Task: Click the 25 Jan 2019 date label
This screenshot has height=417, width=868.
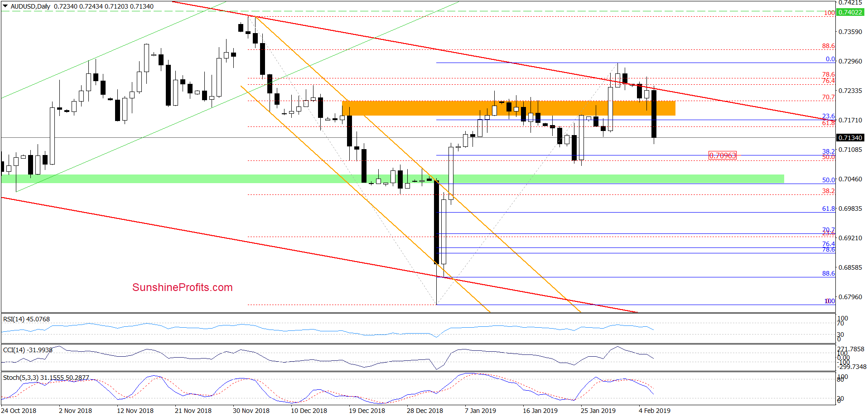Action: [x=598, y=411]
